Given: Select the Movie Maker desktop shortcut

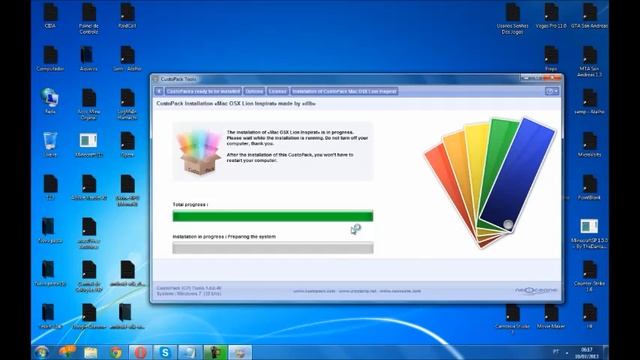Looking at the screenshot, I should click(x=551, y=316).
